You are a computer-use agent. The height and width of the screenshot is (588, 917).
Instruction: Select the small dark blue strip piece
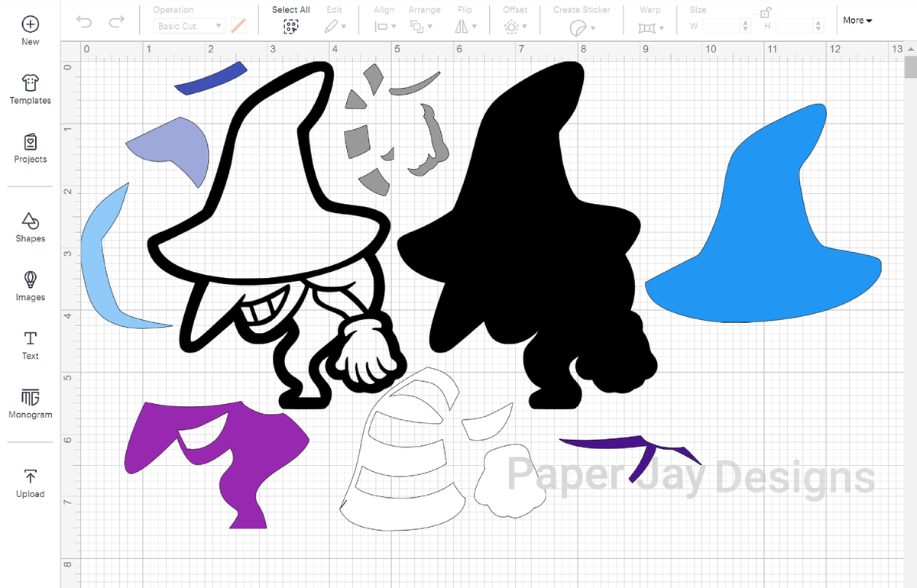[x=210, y=79]
